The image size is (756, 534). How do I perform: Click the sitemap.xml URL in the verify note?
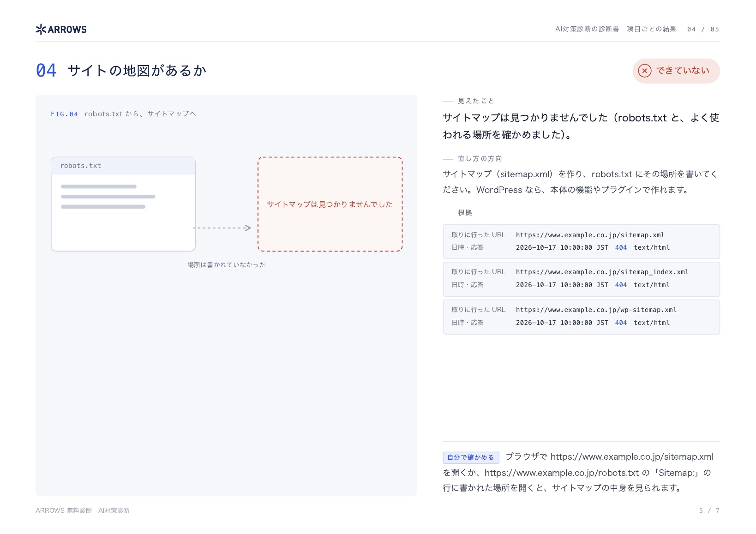632,457
